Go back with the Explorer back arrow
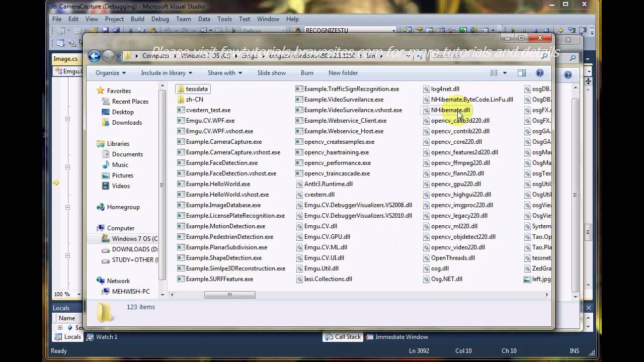Viewport: 644px width, 362px height. pyautogui.click(x=94, y=56)
